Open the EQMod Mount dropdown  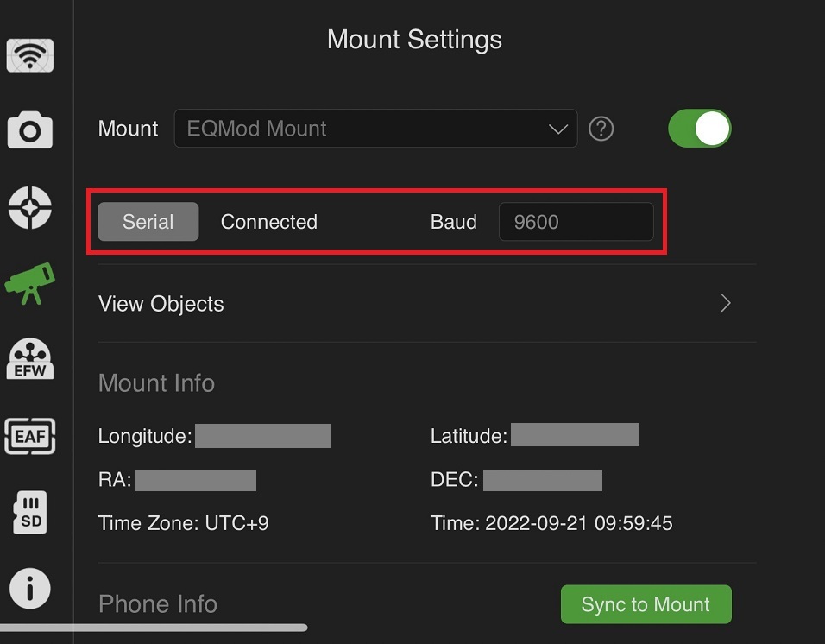[x=375, y=129]
